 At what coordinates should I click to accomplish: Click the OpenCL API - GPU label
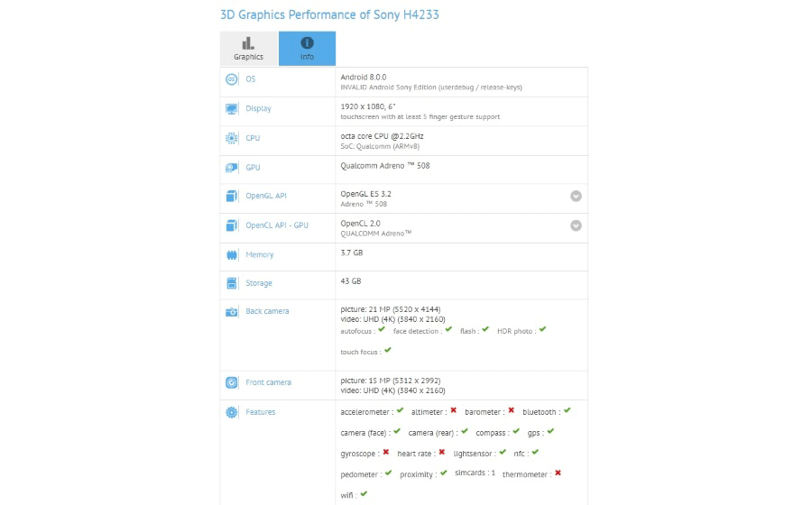[x=277, y=225]
